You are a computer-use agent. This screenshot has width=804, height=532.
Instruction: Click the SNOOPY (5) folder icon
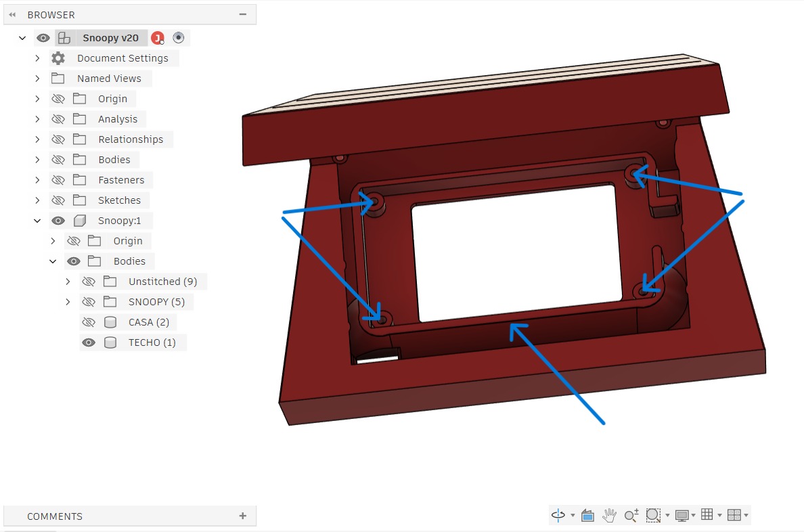[110, 302]
